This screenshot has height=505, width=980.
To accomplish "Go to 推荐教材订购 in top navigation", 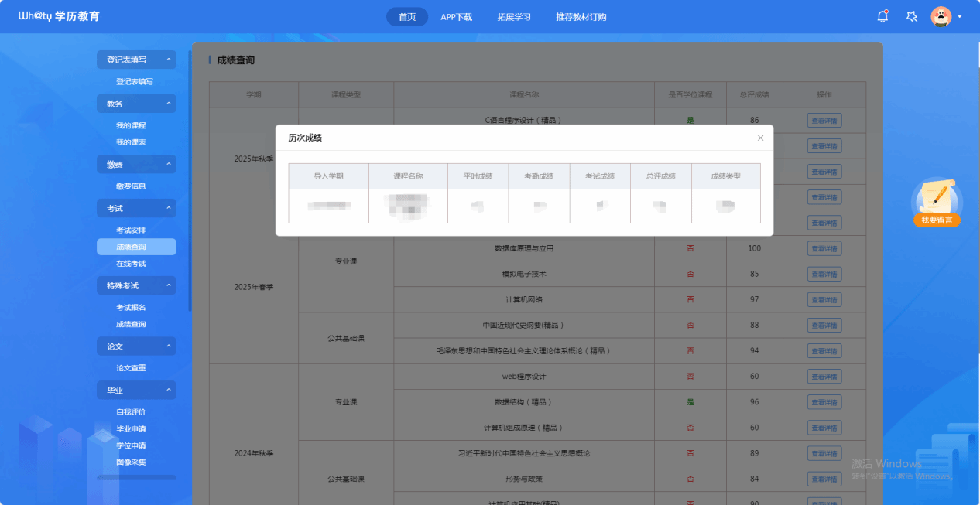I will point(581,17).
